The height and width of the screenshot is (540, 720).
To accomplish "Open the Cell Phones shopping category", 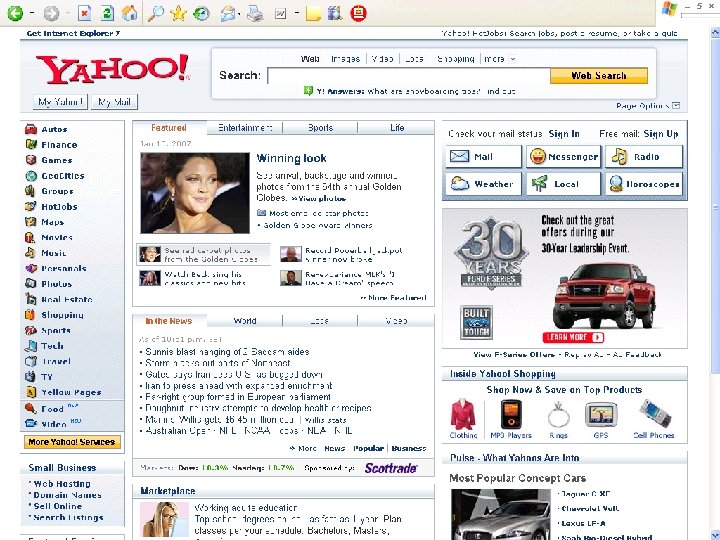I will (653, 419).
